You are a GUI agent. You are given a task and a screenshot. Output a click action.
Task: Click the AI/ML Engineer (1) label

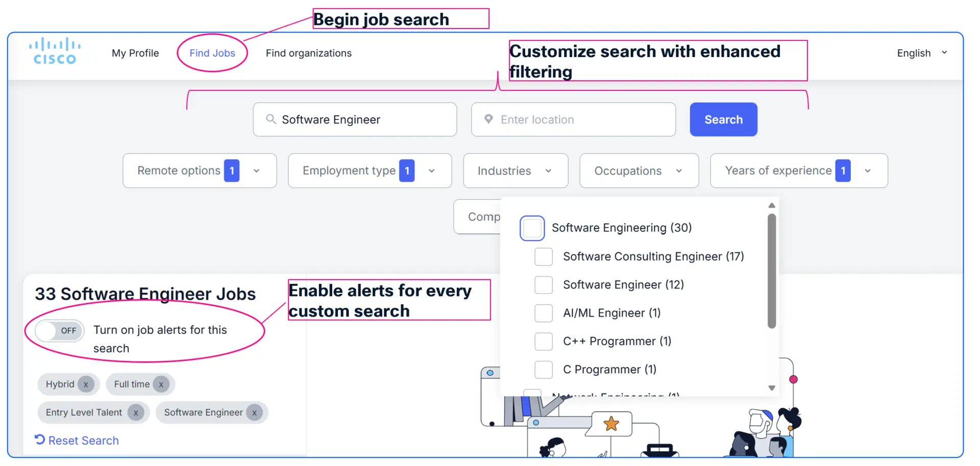[611, 313]
